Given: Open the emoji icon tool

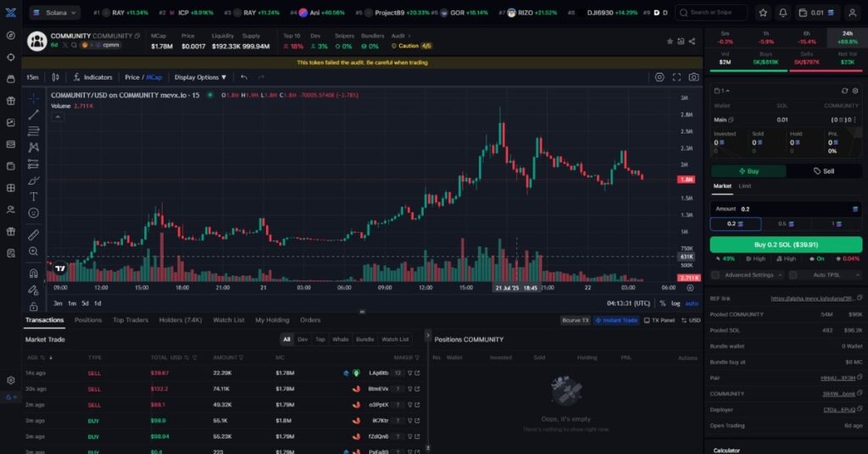Looking at the screenshot, I should pos(34,213).
